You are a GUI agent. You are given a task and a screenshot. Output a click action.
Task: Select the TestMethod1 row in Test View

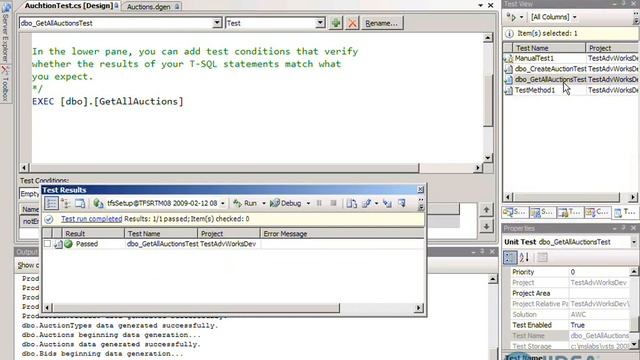[x=571, y=90]
